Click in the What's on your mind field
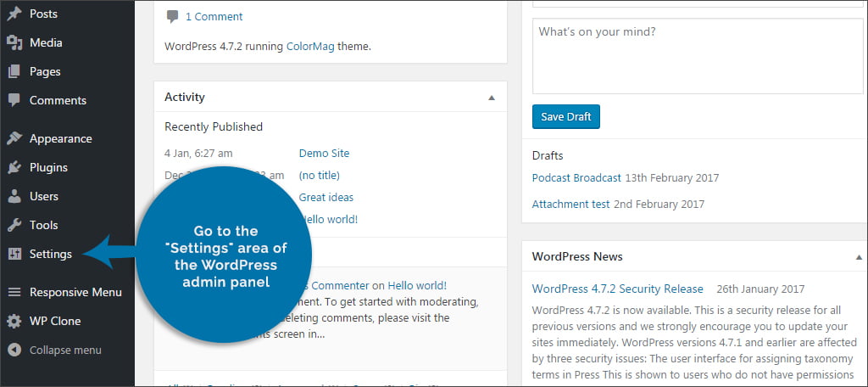 698,56
